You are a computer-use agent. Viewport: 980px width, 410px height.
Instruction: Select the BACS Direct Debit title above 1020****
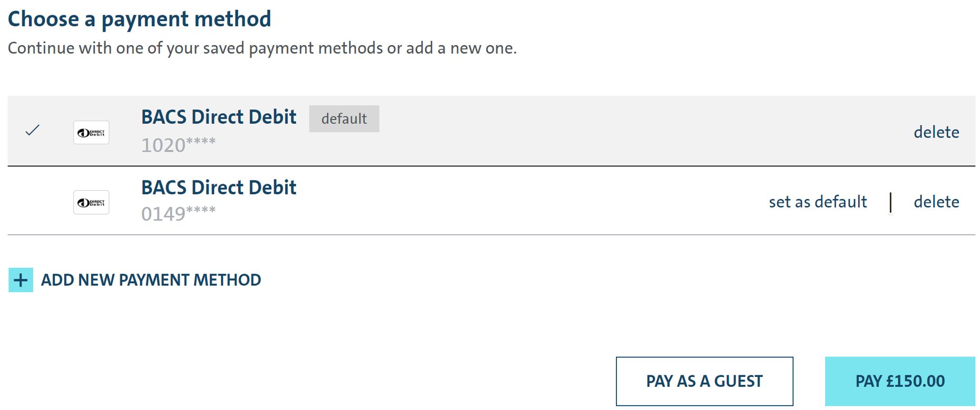(219, 117)
